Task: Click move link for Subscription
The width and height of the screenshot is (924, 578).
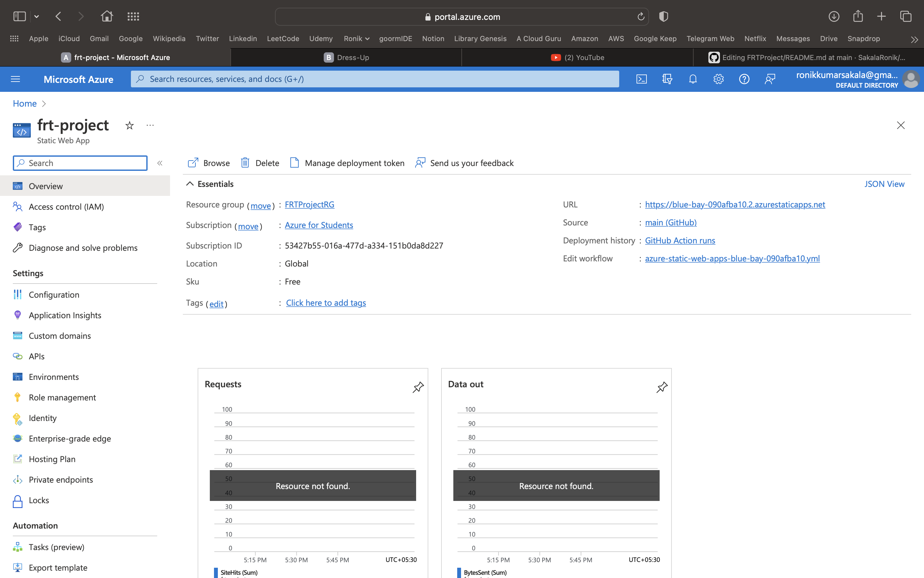Action: [x=248, y=226]
